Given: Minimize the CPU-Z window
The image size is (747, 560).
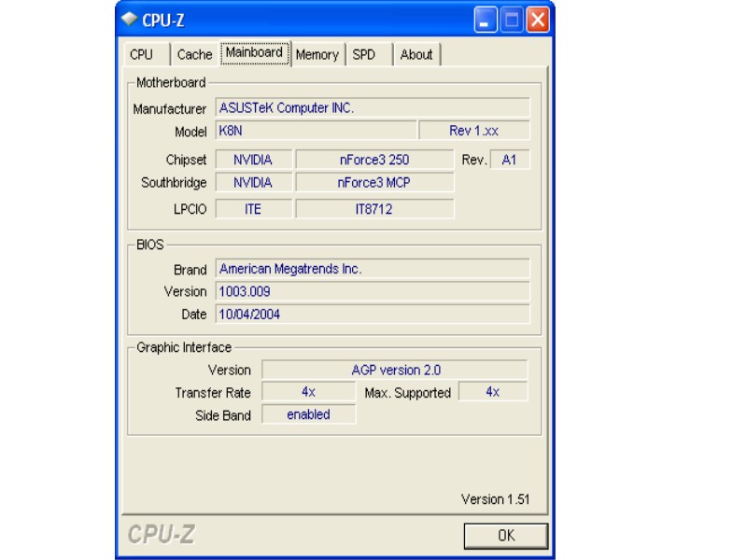Looking at the screenshot, I should [x=486, y=20].
